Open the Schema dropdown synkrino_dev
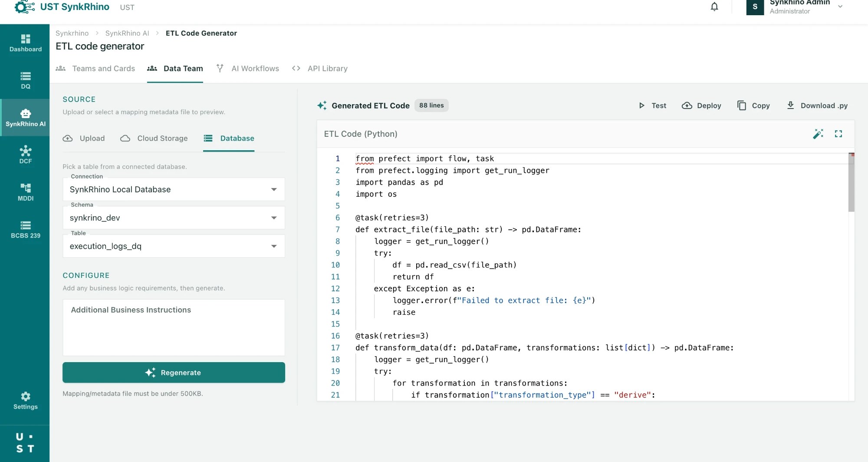 [174, 218]
